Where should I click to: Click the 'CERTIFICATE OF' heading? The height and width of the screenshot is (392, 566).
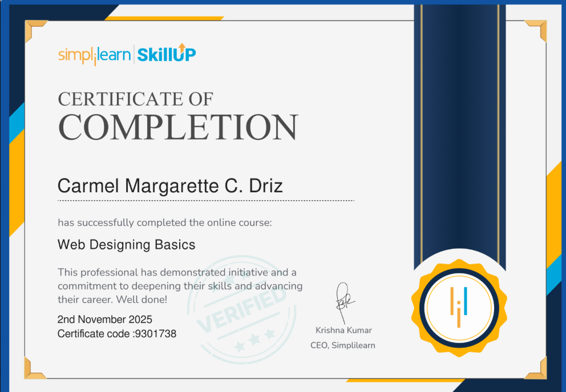pos(135,99)
